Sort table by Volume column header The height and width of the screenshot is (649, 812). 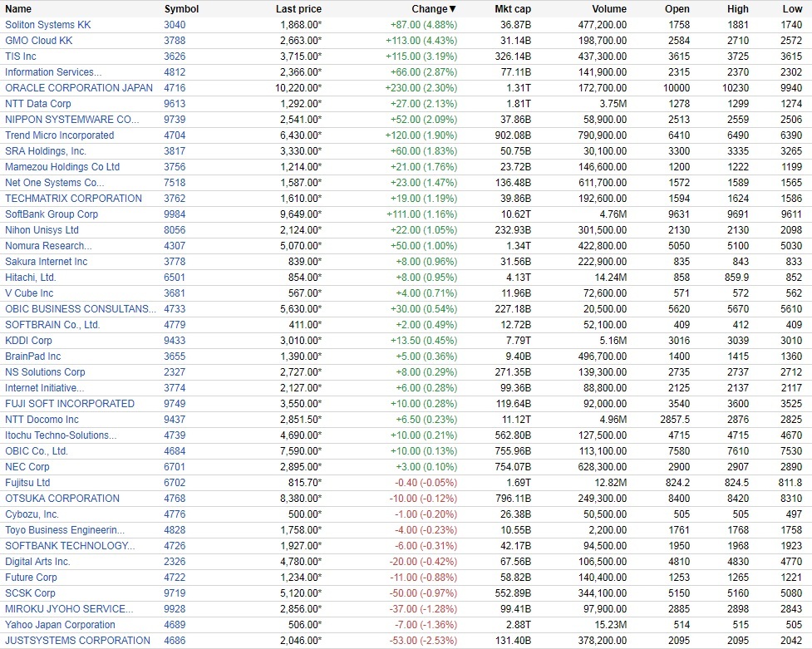pyautogui.click(x=609, y=9)
